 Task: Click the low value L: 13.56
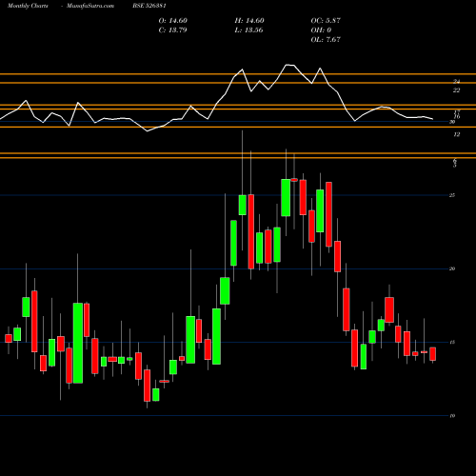(x=248, y=30)
